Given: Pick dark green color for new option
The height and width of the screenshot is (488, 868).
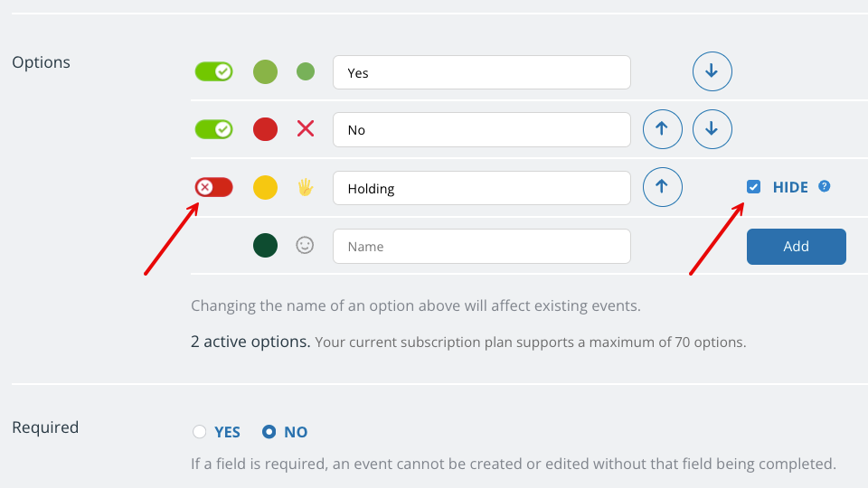Looking at the screenshot, I should tap(265, 246).
